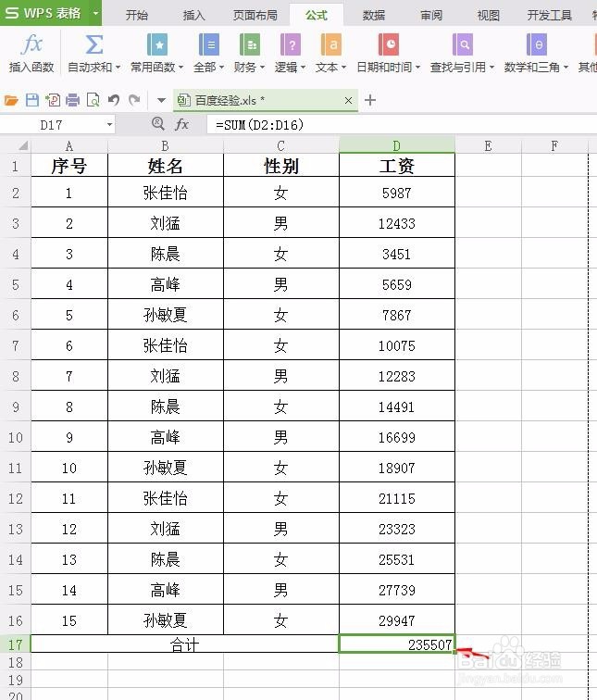597x700 pixels.
Task: Click the formula bar showing =SUM(D2:D16)
Action: click(x=402, y=125)
